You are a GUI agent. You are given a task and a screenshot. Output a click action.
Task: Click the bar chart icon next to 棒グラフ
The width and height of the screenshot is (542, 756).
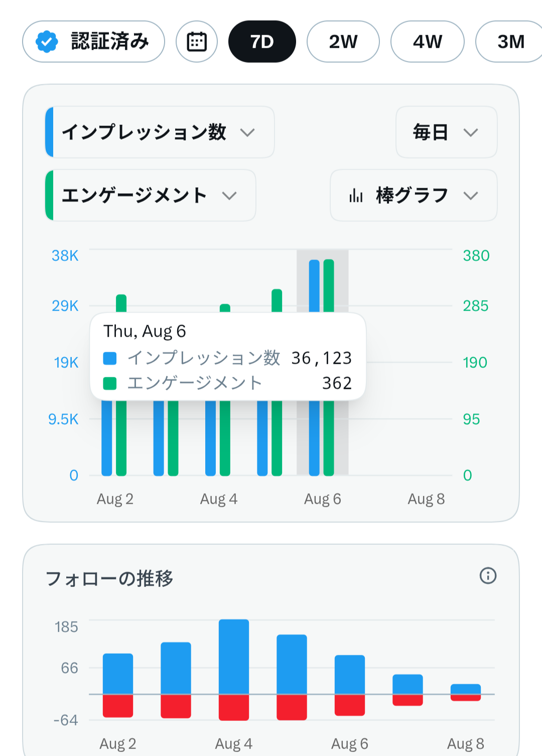point(356,195)
